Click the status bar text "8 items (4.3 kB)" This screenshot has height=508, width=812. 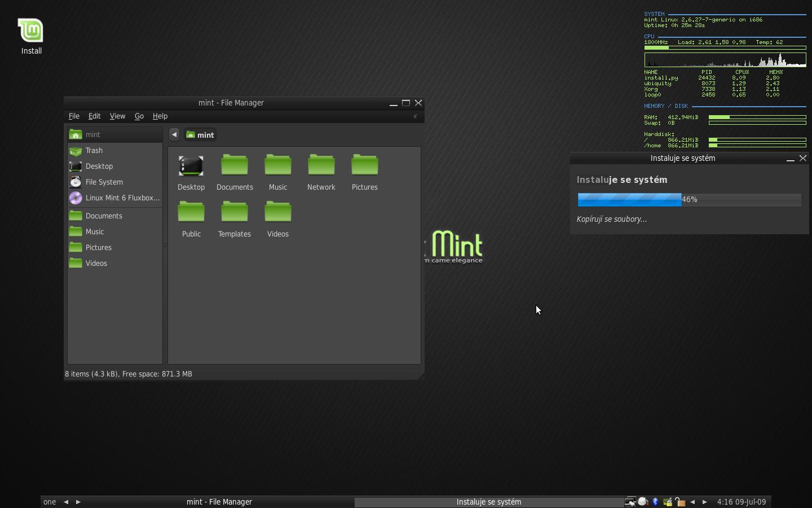pos(91,374)
